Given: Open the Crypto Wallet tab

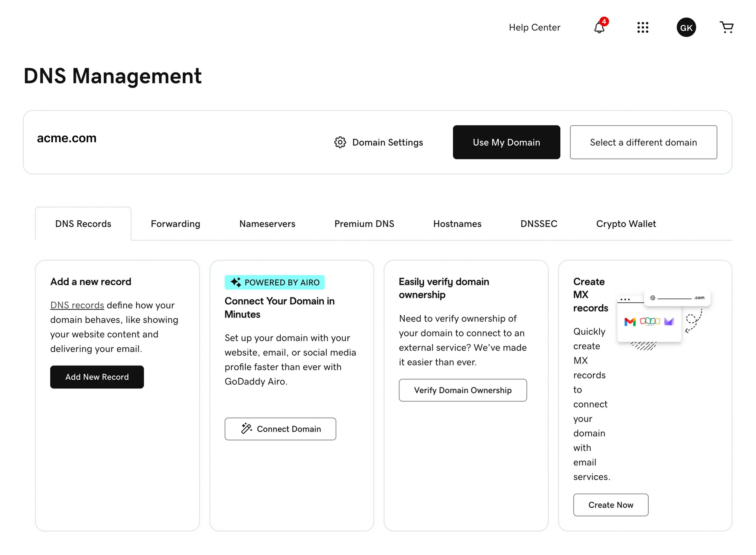Looking at the screenshot, I should 626,224.
